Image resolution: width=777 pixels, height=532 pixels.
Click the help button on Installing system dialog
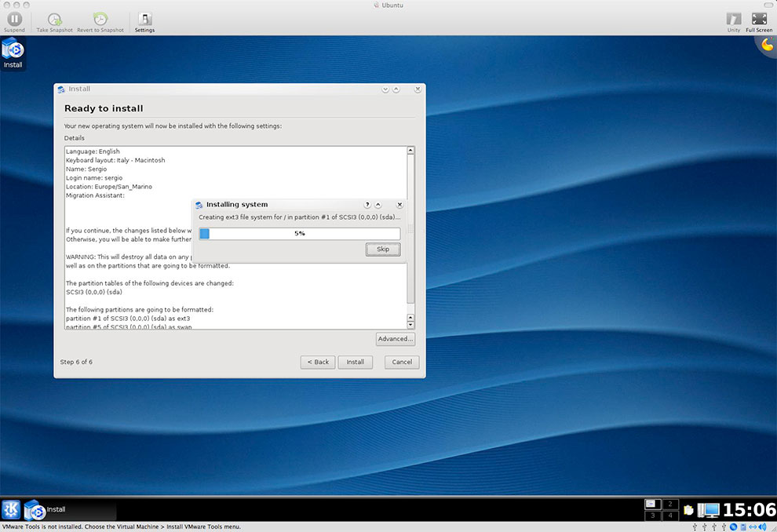point(367,205)
